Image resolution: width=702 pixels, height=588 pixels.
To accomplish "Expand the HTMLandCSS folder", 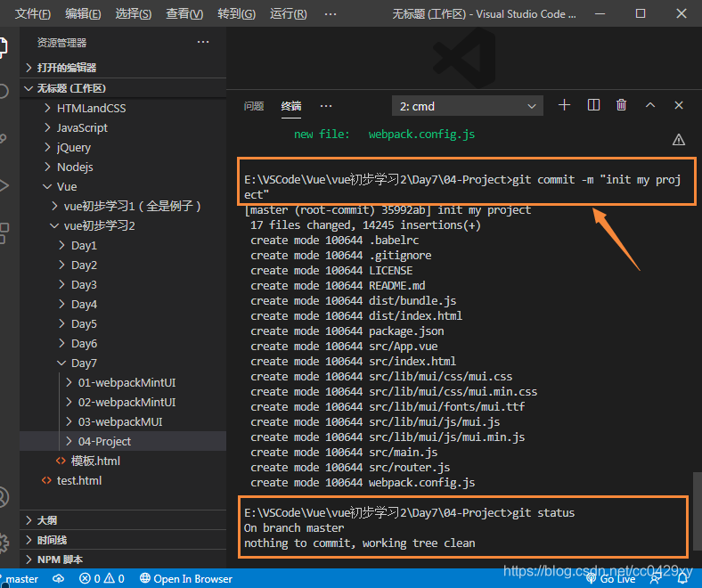I will coord(123,108).
